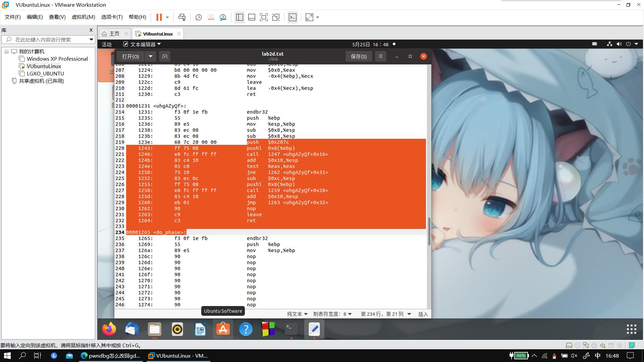Open Help from the Ubuntu dock
The image size is (644, 362).
(x=246, y=329)
